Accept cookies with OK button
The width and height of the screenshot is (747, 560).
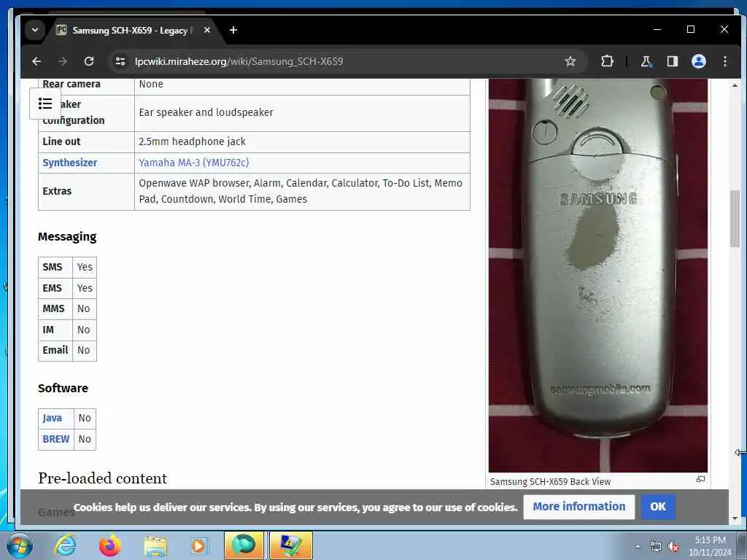658,507
